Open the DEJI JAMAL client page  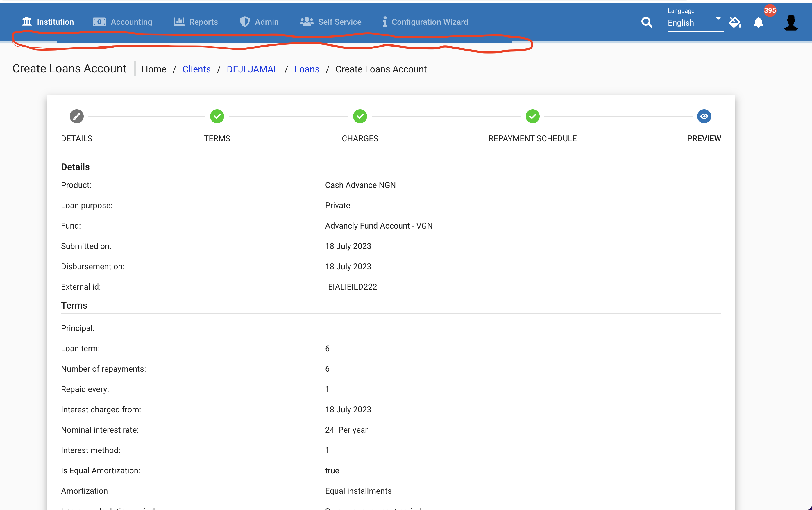point(252,69)
